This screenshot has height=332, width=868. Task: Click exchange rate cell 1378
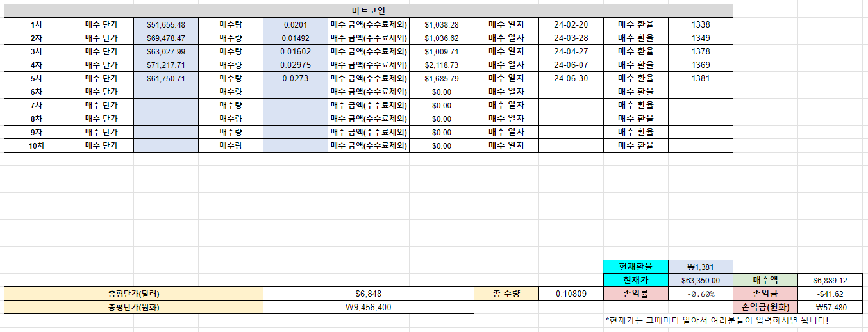701,51
